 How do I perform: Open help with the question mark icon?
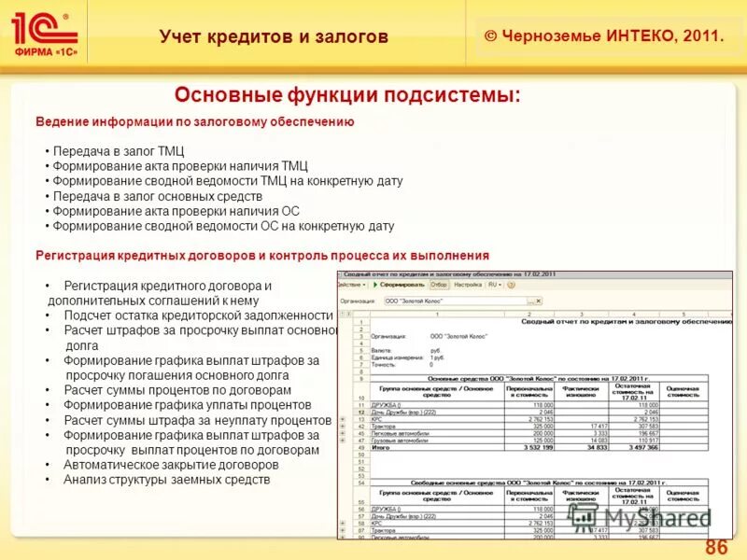coord(509,285)
